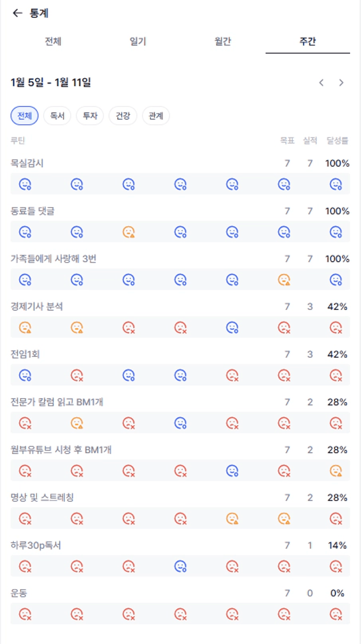
Task: Click the orange face icon in 월부유튜브 시청 row
Action: tap(335, 471)
